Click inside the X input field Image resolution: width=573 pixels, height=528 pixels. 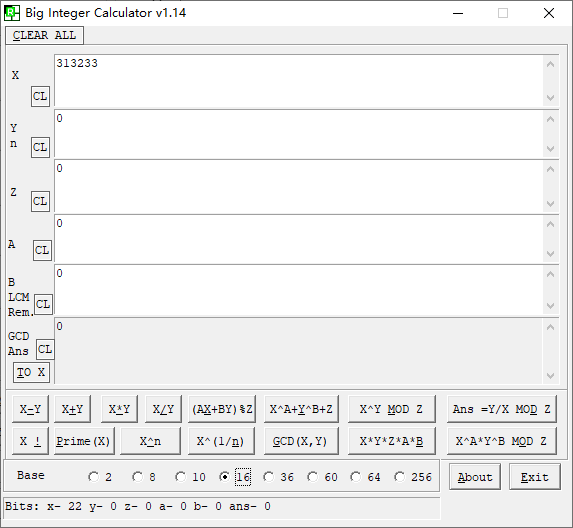coord(298,81)
